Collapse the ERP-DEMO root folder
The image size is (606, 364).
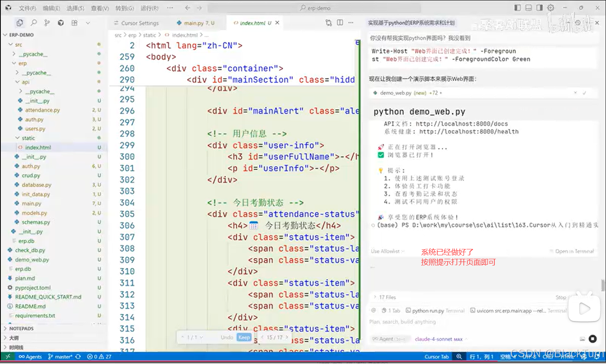coord(21,35)
